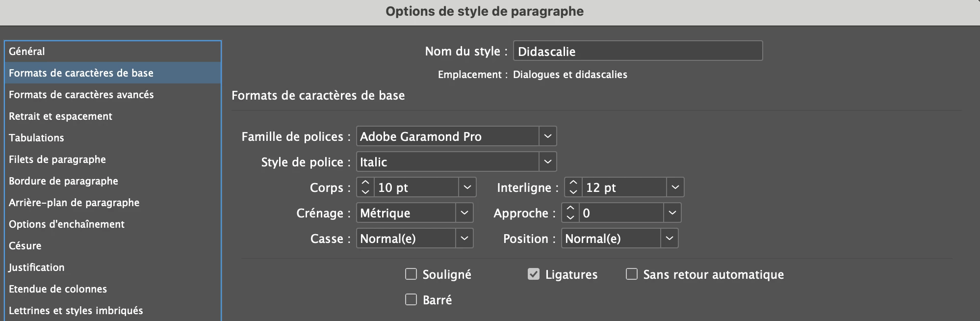This screenshot has width=980, height=321.
Task: Expand the Casse dropdown
Action: point(464,239)
